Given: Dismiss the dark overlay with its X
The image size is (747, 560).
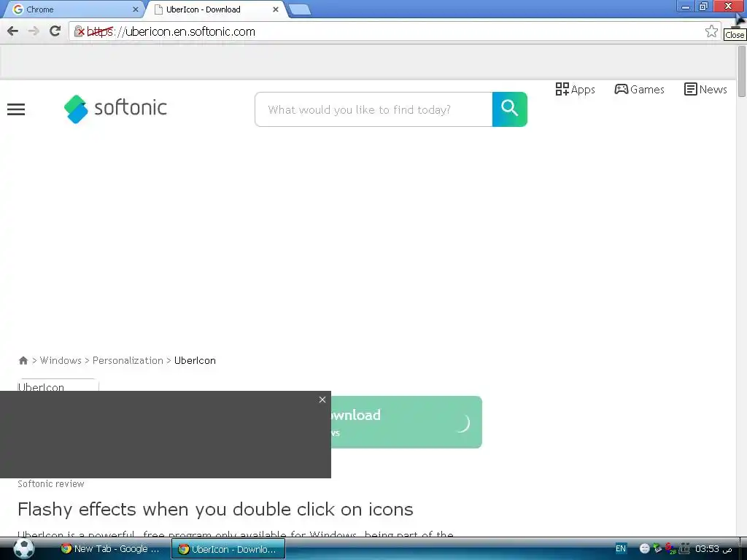Looking at the screenshot, I should pos(322,400).
